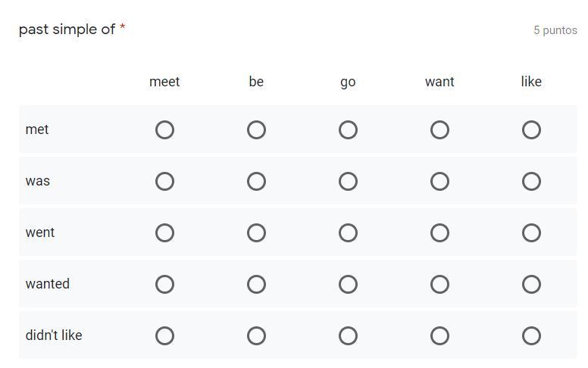Select 'be' for the 'was' row
Image resolution: width=588 pixels, height=368 pixels.
(256, 182)
